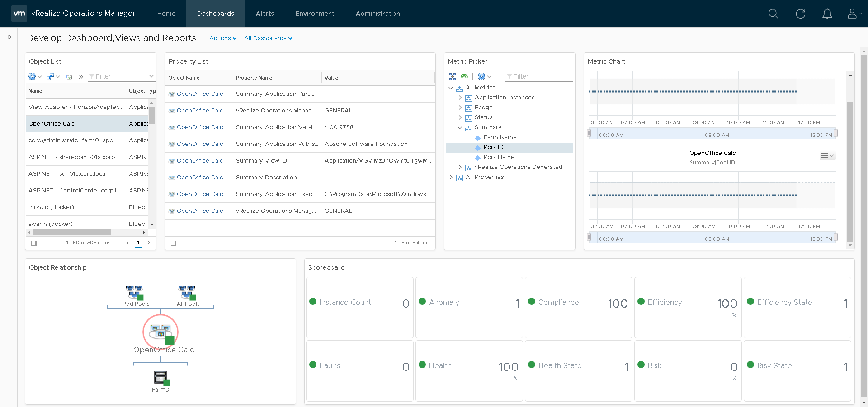
Task: Click first OpenOffice Calc link in Property List
Action: pos(200,94)
